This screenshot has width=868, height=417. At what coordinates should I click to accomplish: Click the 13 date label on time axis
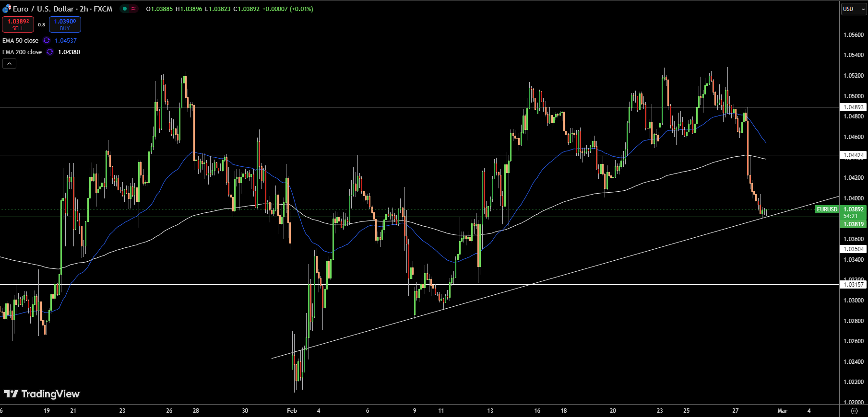coord(490,411)
